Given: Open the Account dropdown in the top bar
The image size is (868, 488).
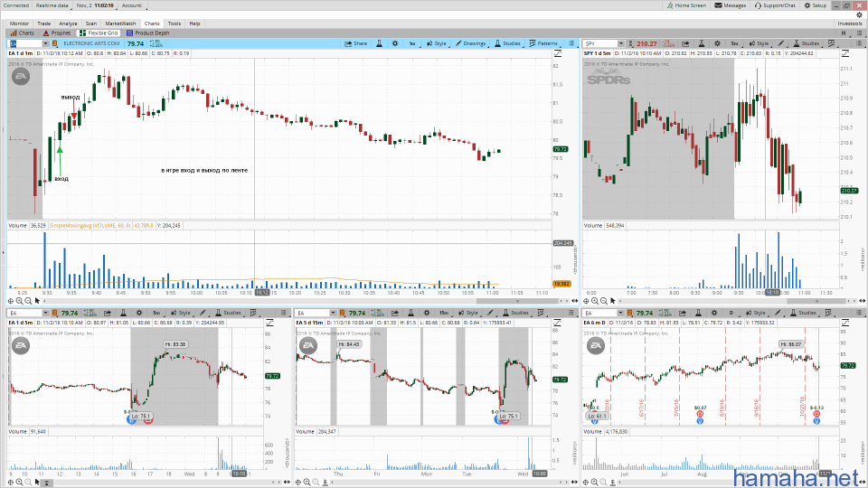Looking at the screenshot, I should (x=132, y=5).
